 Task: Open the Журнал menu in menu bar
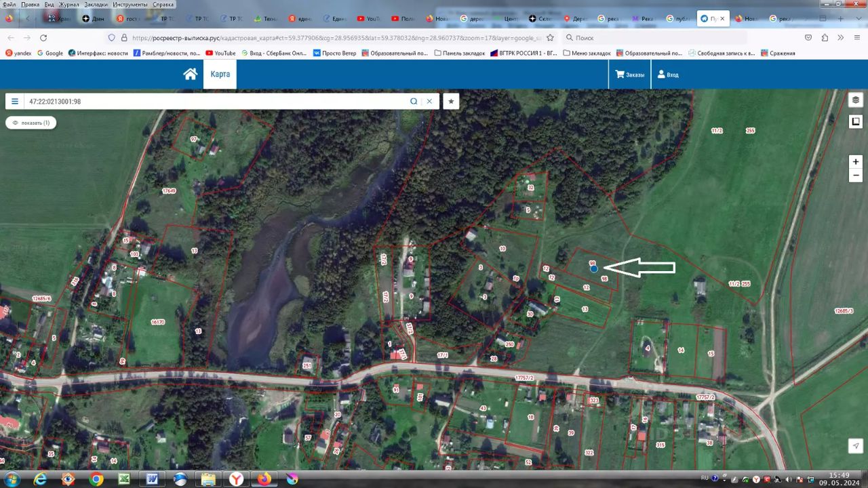click(68, 4)
